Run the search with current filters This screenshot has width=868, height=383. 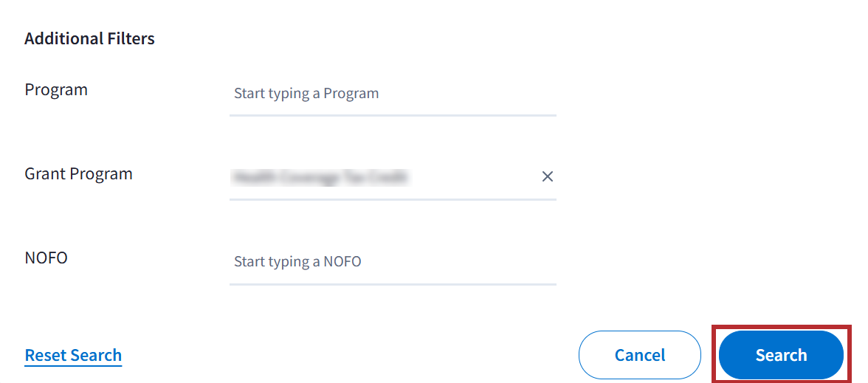point(781,355)
